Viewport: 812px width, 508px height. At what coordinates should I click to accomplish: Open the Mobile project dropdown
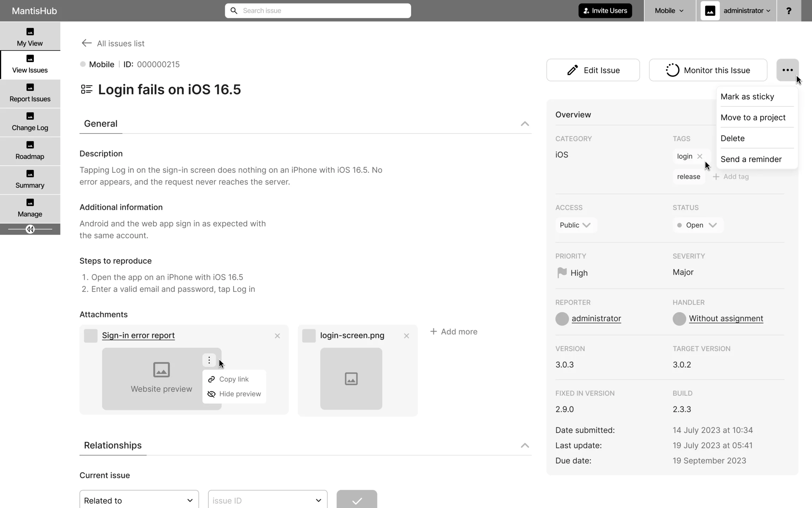[x=669, y=11]
